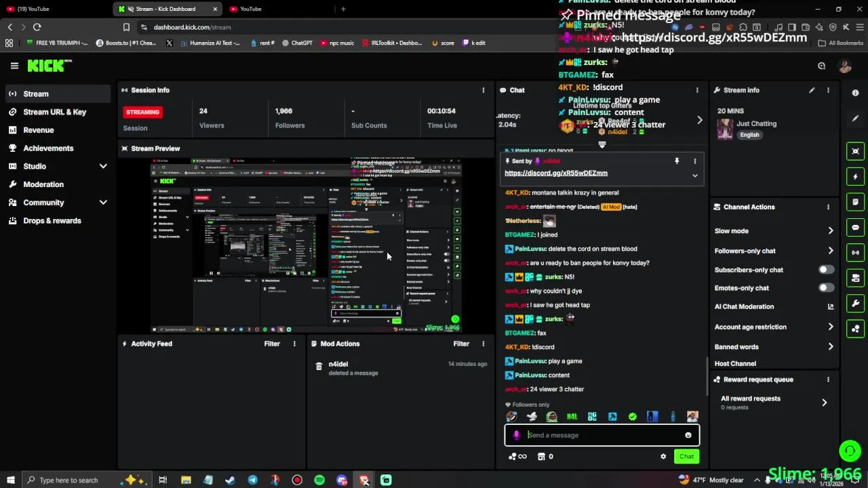Expand the Community sidebar section
The image size is (868, 488).
tap(103, 203)
